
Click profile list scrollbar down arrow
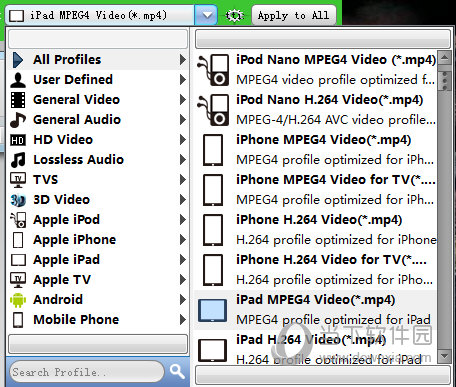pos(444,356)
